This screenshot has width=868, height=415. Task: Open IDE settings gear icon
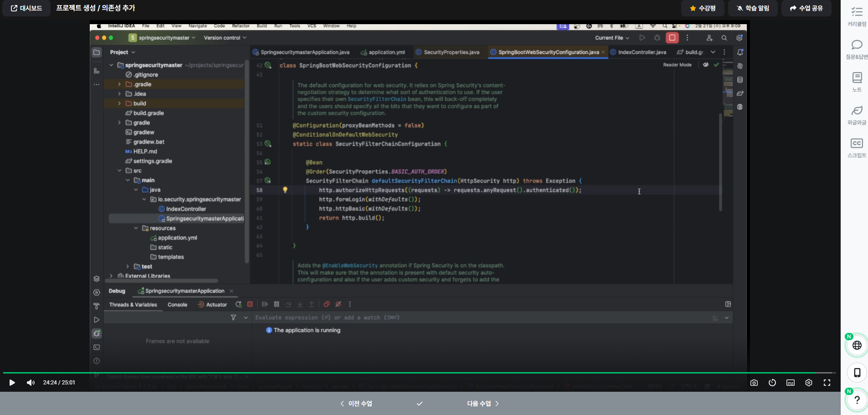pyautogui.click(x=740, y=38)
